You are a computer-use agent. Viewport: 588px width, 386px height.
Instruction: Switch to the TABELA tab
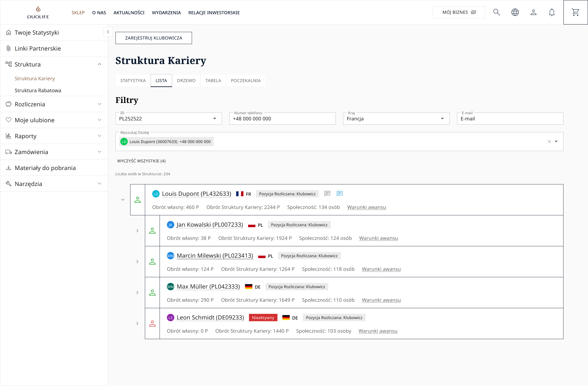(x=213, y=81)
